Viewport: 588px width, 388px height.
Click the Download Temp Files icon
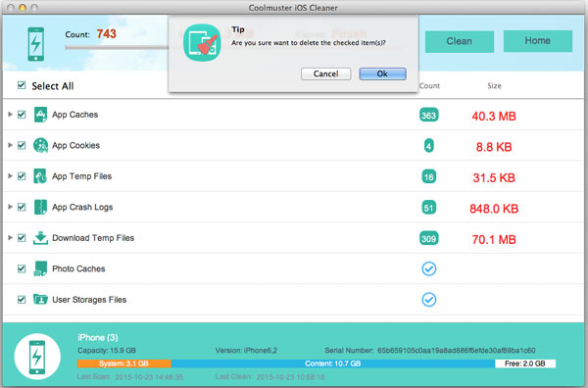click(x=40, y=238)
